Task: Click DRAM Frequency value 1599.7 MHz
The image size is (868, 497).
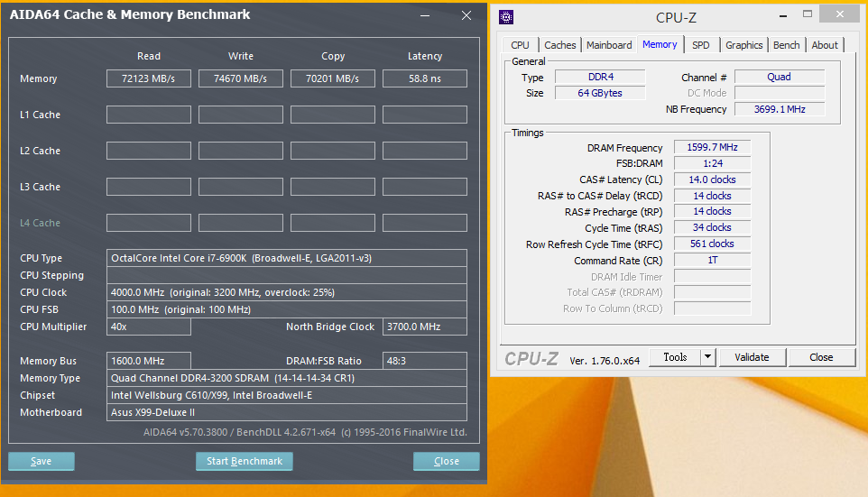Action: (713, 147)
